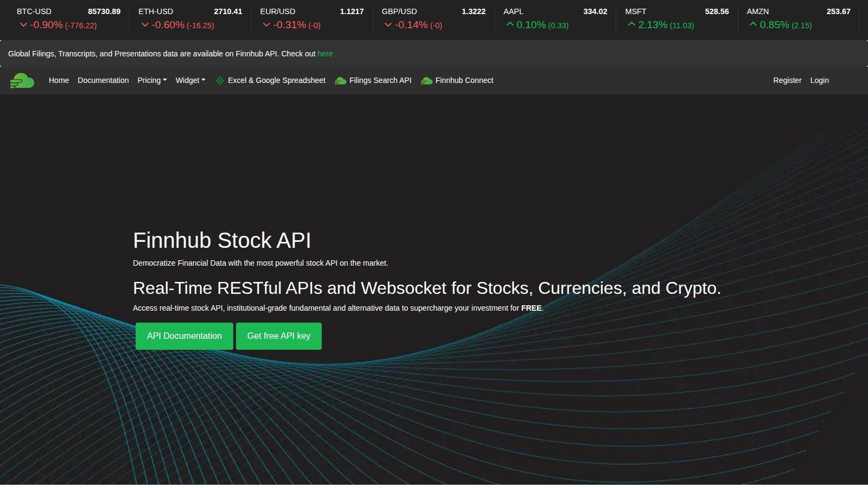The height and width of the screenshot is (488, 868).
Task: Select the EUR/USD ticker symbol
Action: point(278,11)
